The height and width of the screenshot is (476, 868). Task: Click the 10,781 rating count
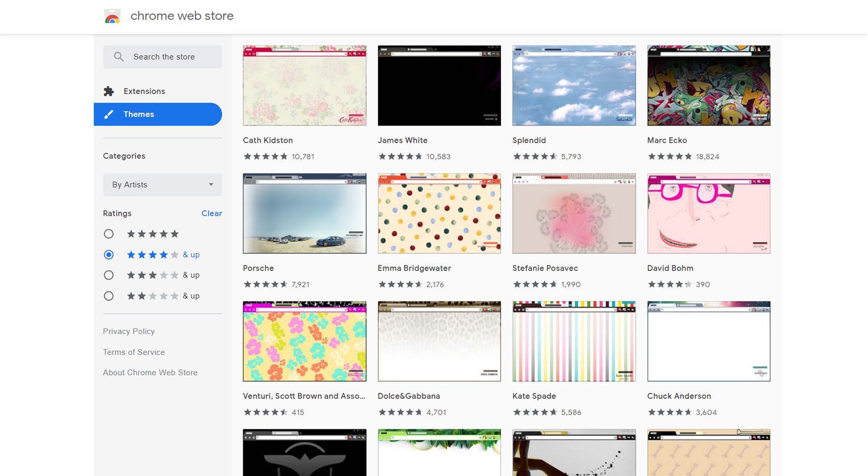pyautogui.click(x=303, y=156)
